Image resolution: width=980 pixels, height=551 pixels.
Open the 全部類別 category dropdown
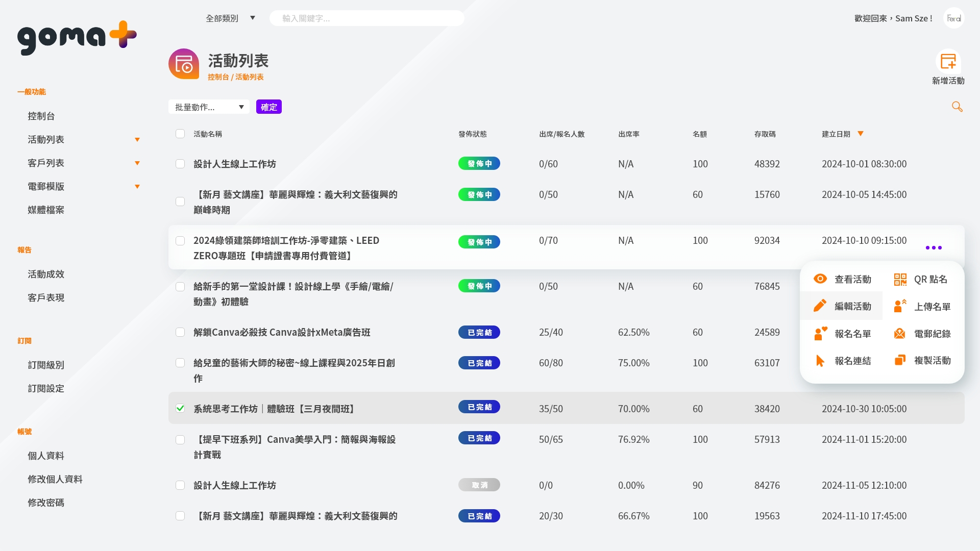(230, 18)
